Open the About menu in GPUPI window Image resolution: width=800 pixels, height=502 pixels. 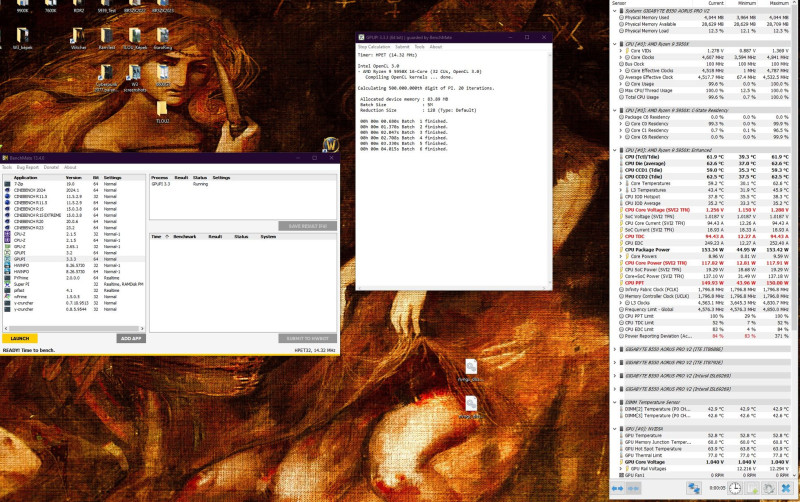click(x=436, y=46)
